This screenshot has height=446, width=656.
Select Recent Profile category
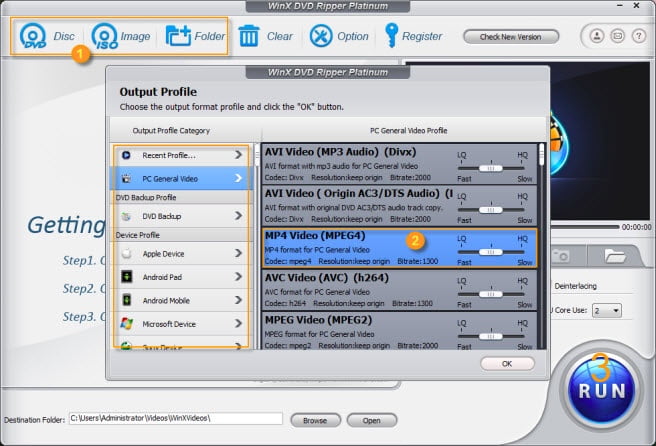point(182,155)
